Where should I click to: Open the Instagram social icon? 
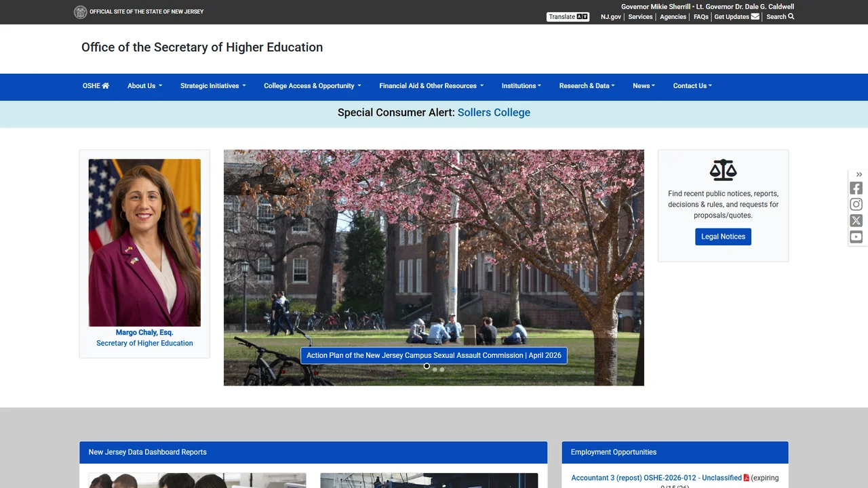coord(856,205)
